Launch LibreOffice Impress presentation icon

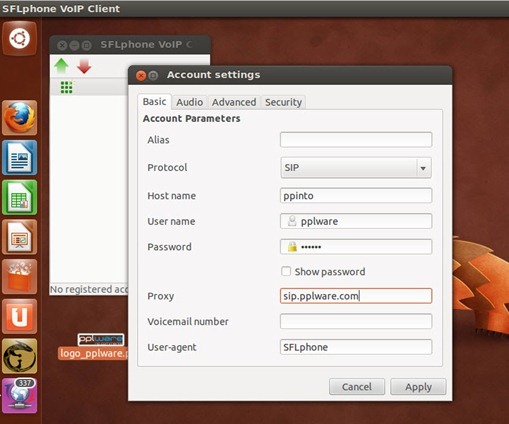pyautogui.click(x=20, y=237)
